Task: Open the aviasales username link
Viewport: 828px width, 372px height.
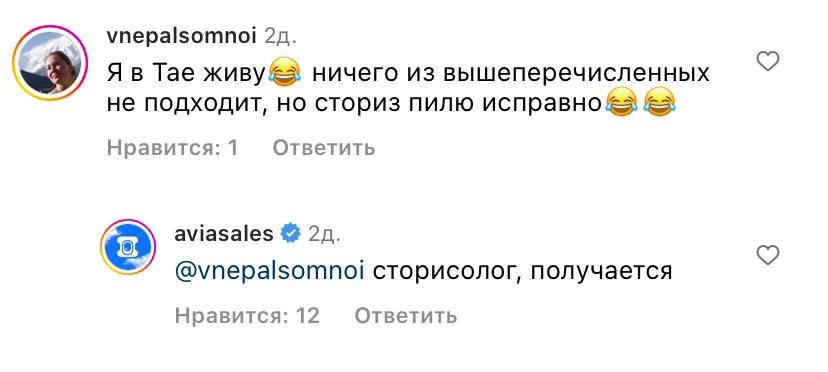Action: point(224,233)
